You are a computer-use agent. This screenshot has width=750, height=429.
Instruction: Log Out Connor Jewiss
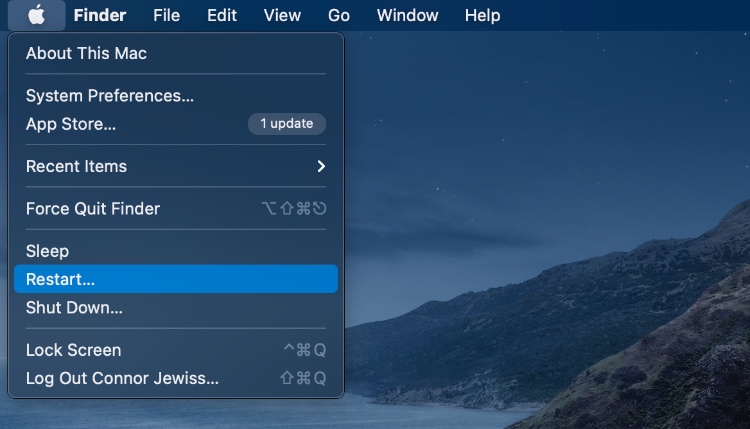coord(176,378)
